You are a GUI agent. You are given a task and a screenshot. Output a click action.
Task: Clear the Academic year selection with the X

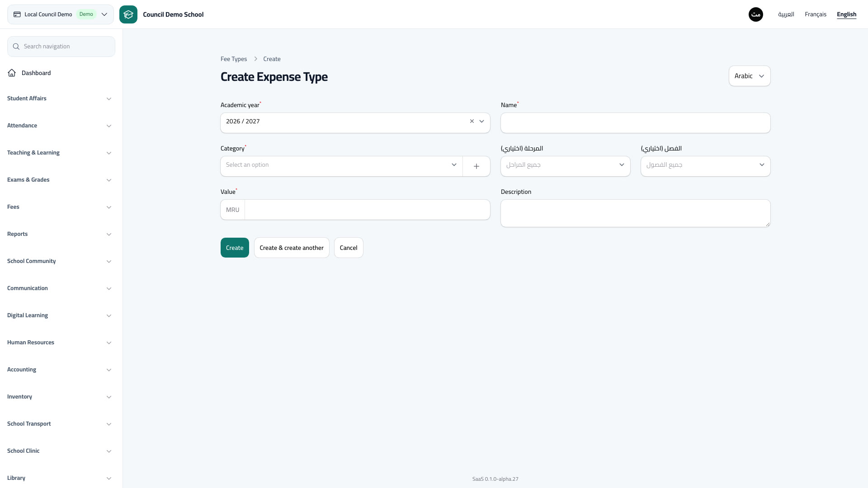[x=472, y=121]
